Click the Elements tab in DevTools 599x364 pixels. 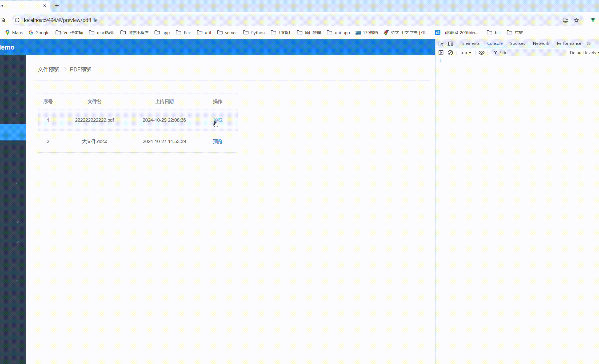tap(471, 43)
